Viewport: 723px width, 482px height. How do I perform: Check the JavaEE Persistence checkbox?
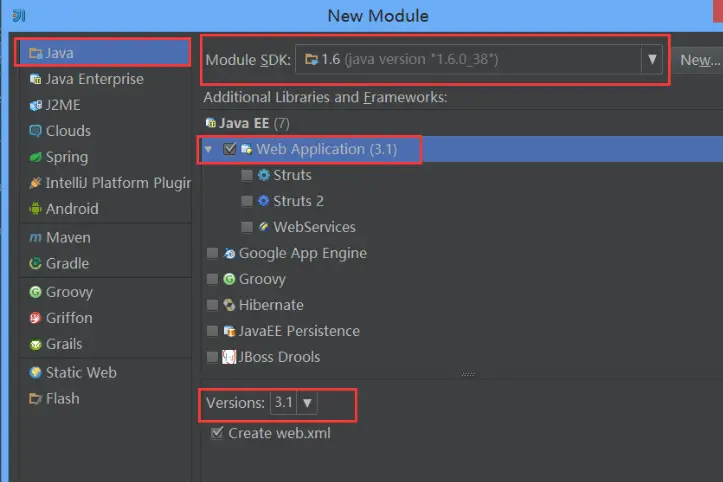click(212, 331)
